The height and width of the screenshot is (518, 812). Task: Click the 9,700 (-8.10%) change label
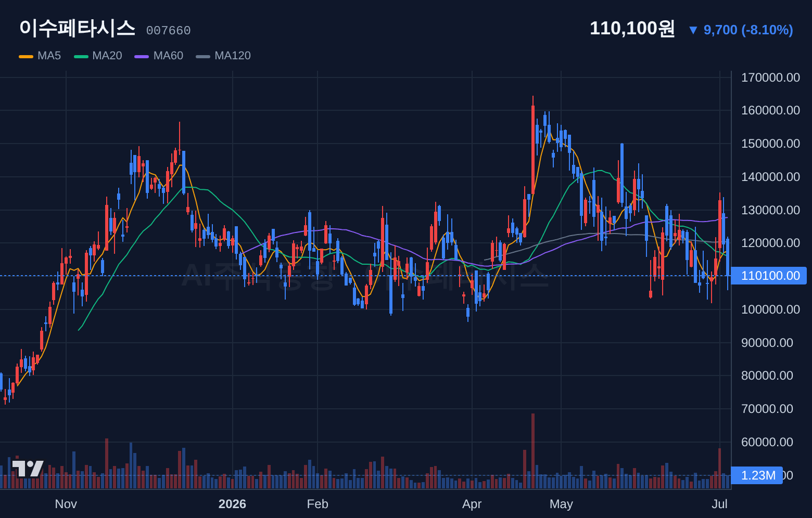point(748,30)
